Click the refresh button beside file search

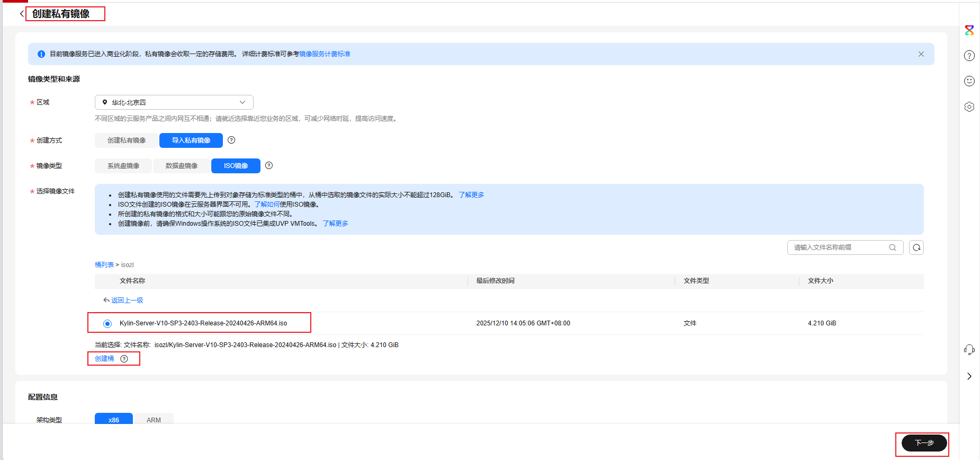[x=916, y=247]
